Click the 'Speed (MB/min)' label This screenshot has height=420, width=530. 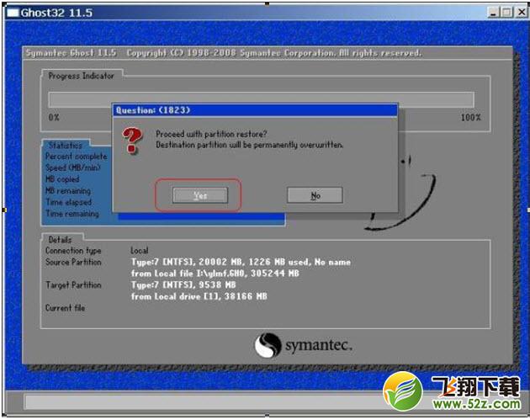[73, 167]
